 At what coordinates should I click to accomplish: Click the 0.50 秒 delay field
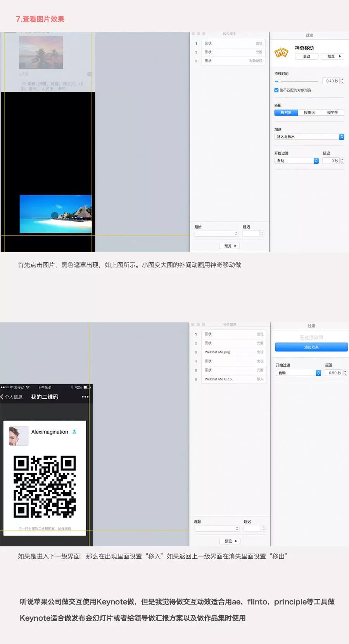tap(333, 373)
